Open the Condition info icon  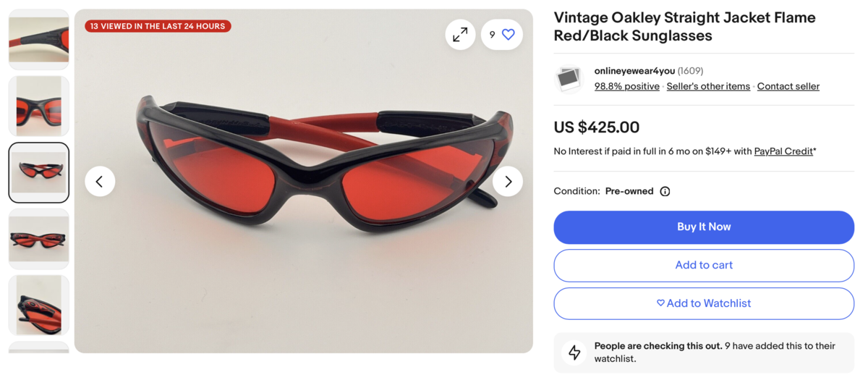pyautogui.click(x=665, y=191)
